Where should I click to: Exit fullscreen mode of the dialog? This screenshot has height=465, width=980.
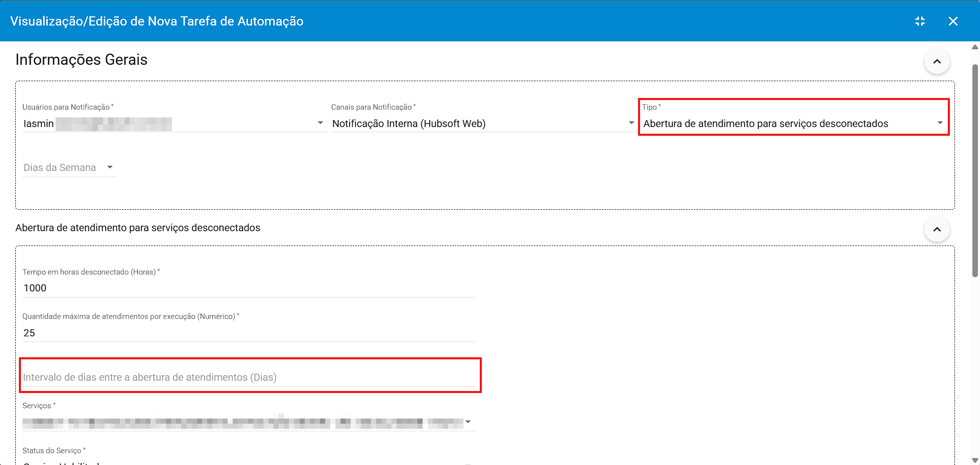click(920, 21)
